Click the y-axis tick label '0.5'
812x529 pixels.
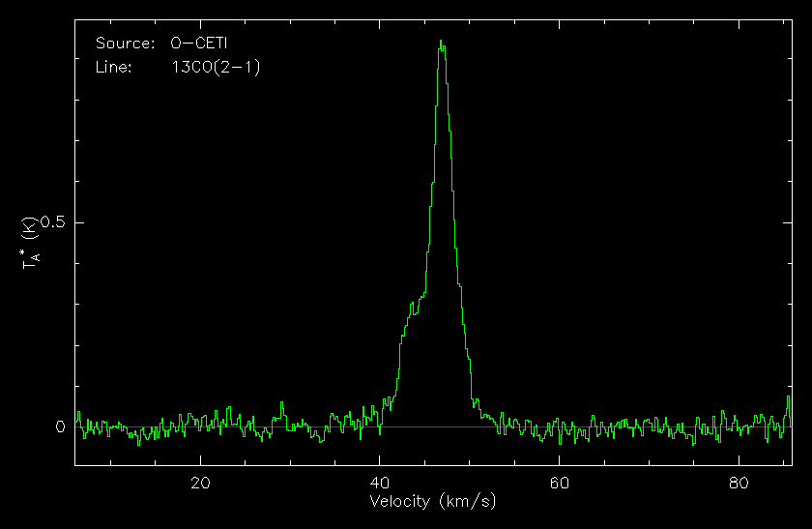(53, 222)
